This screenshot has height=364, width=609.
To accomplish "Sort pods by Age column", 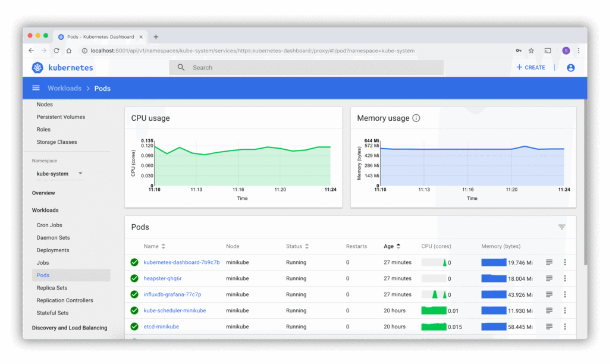I will (x=393, y=246).
